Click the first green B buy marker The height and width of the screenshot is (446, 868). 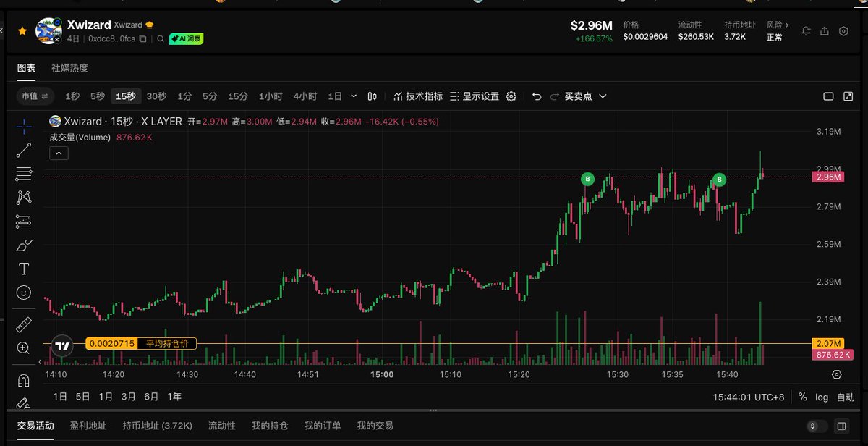click(587, 179)
